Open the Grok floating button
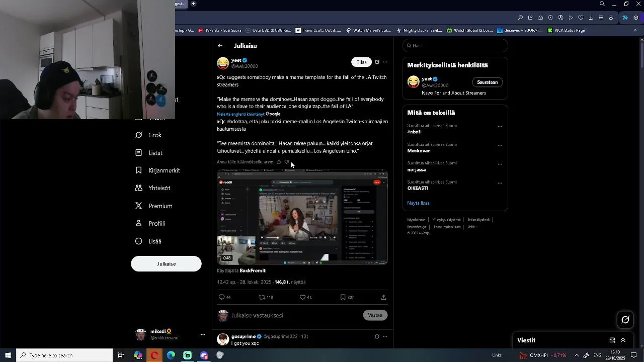The width and height of the screenshot is (644, 362). point(625,320)
